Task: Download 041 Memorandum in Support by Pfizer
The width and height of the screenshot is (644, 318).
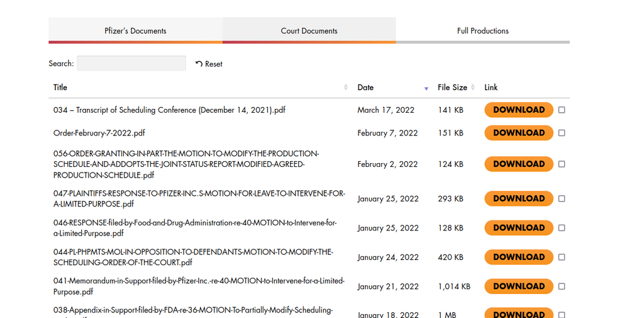Action: (518, 287)
